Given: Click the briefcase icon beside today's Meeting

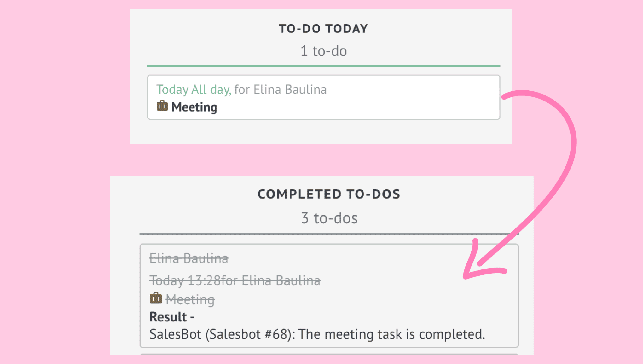Looking at the screenshot, I should tap(162, 106).
